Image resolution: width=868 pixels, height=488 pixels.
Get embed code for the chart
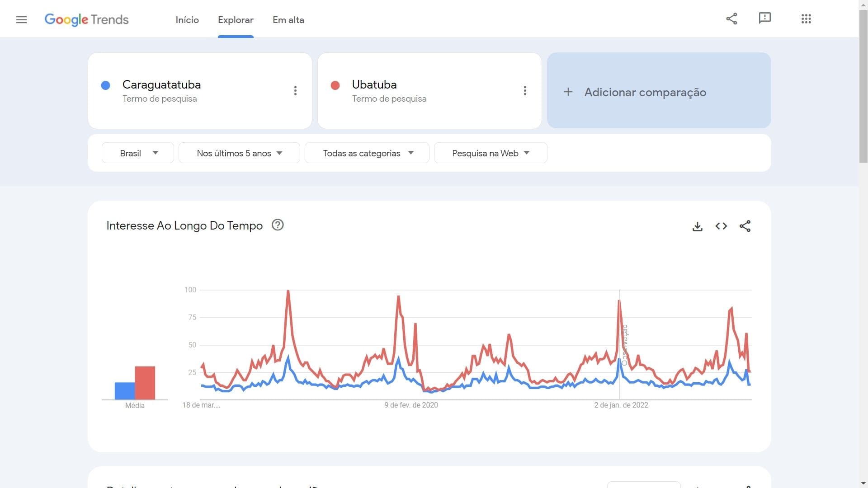721,226
